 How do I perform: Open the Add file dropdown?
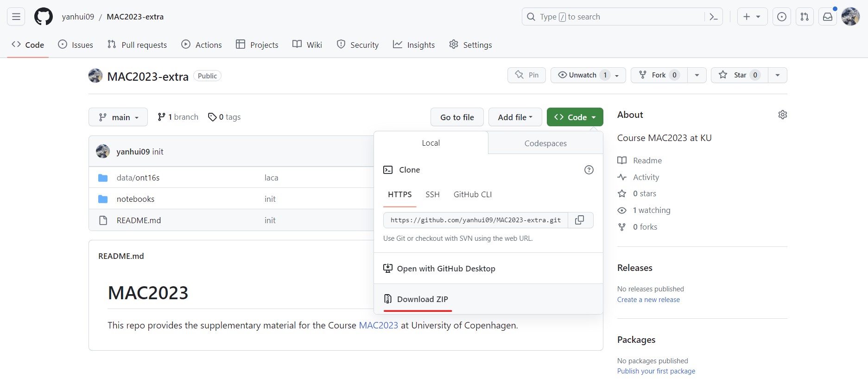[515, 117]
